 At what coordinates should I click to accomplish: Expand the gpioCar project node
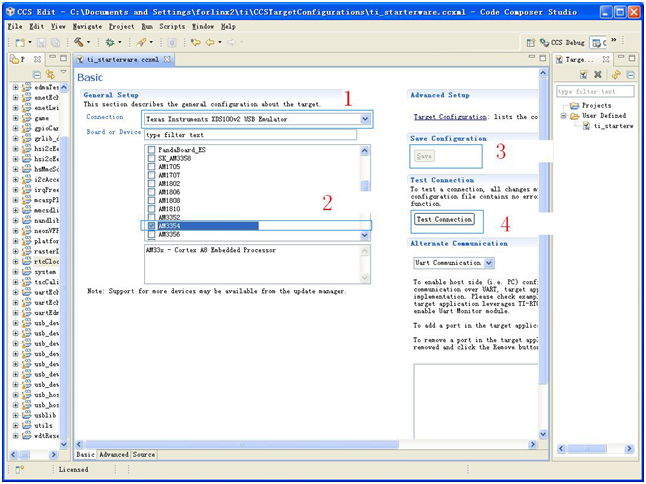pyautogui.click(x=15, y=128)
